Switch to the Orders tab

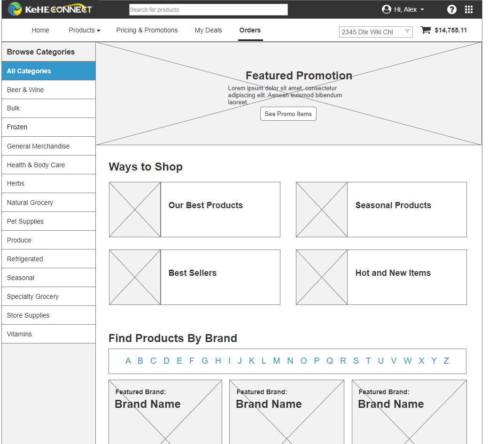pos(250,30)
